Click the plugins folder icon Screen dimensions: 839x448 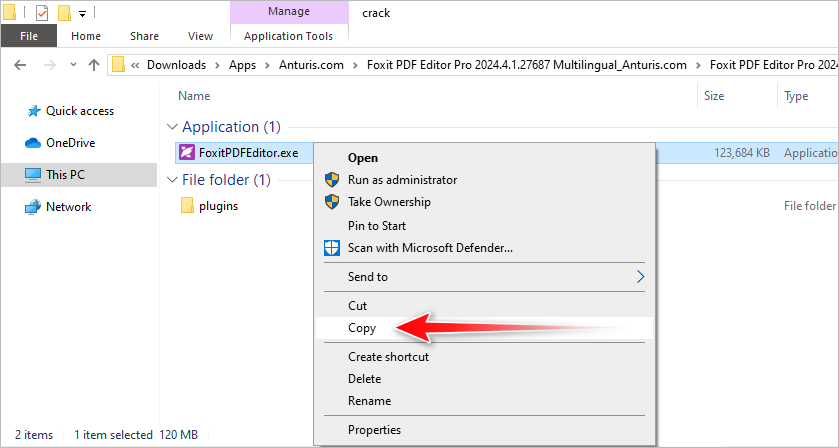tap(187, 206)
